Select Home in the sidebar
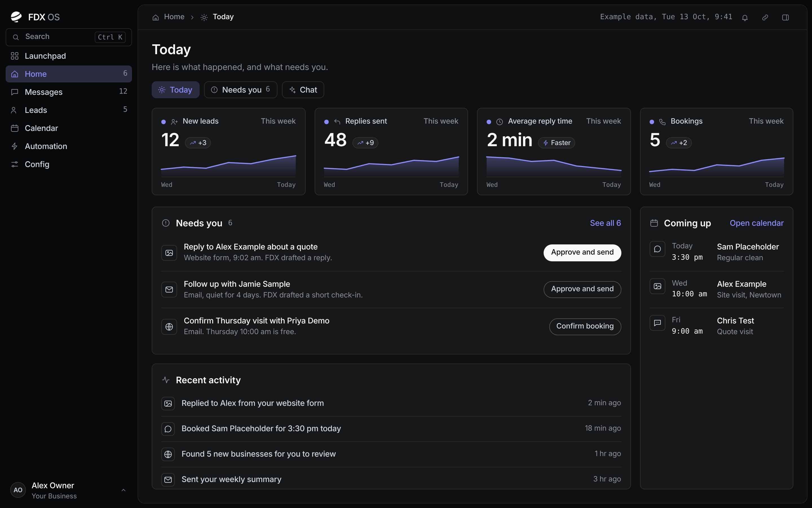 [69, 74]
